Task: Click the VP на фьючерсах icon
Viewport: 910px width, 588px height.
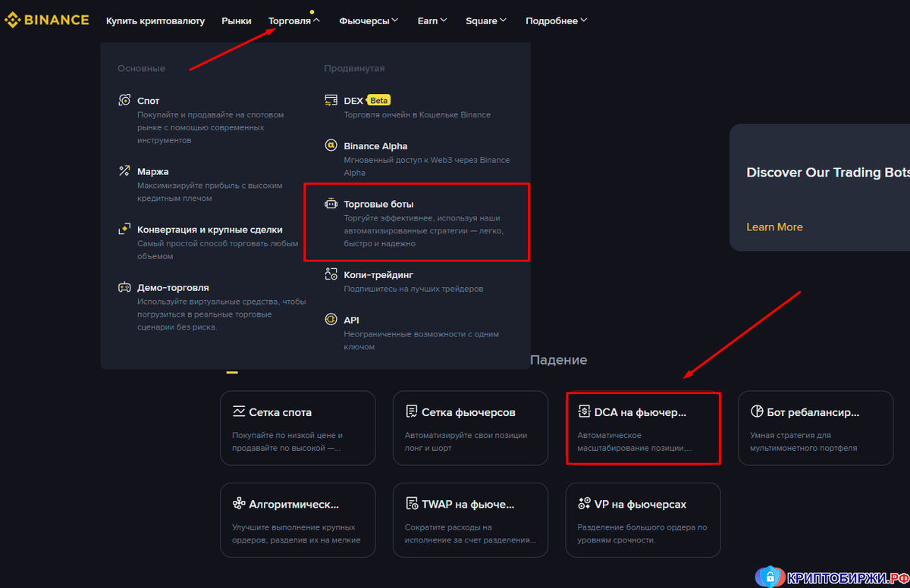Action: (584, 503)
